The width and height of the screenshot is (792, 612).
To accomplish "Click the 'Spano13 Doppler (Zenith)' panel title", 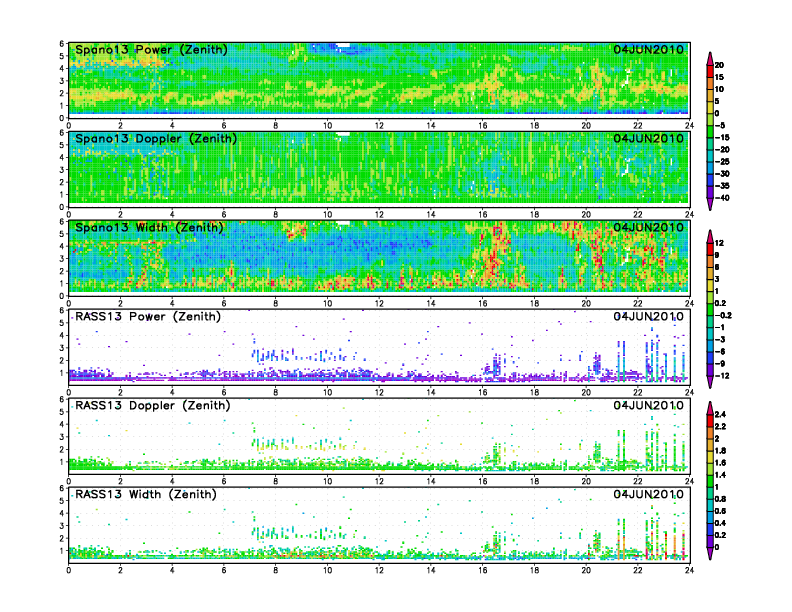I will coord(156,138).
